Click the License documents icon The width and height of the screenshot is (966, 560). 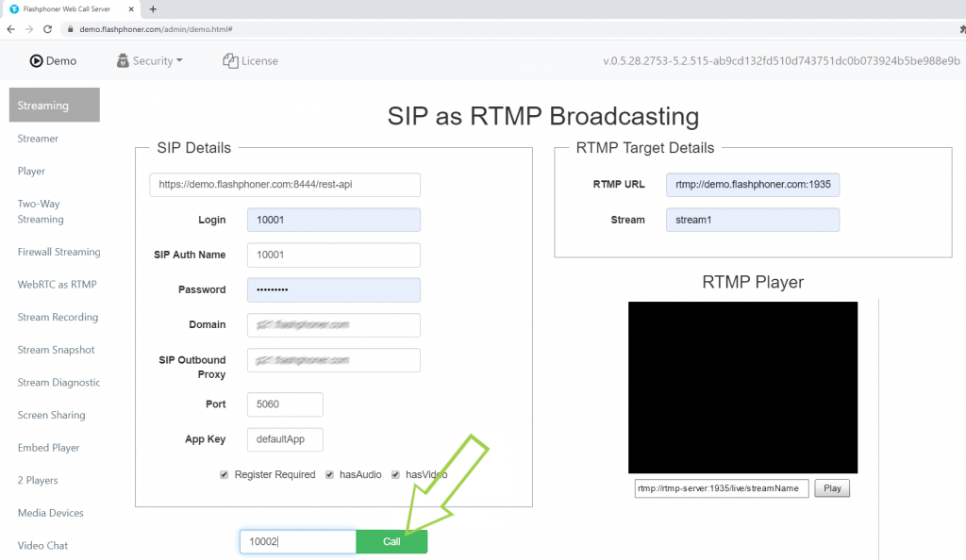coord(230,60)
